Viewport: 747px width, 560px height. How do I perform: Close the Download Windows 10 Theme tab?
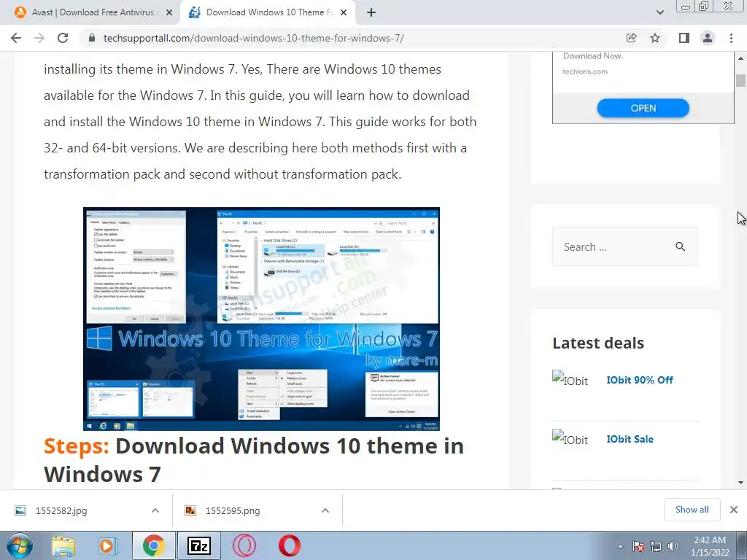coord(344,12)
